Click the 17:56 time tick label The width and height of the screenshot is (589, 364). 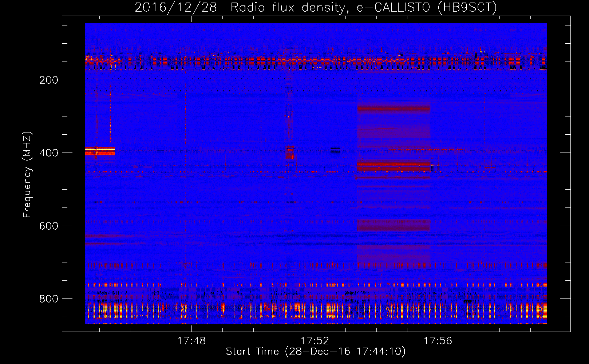point(438,341)
